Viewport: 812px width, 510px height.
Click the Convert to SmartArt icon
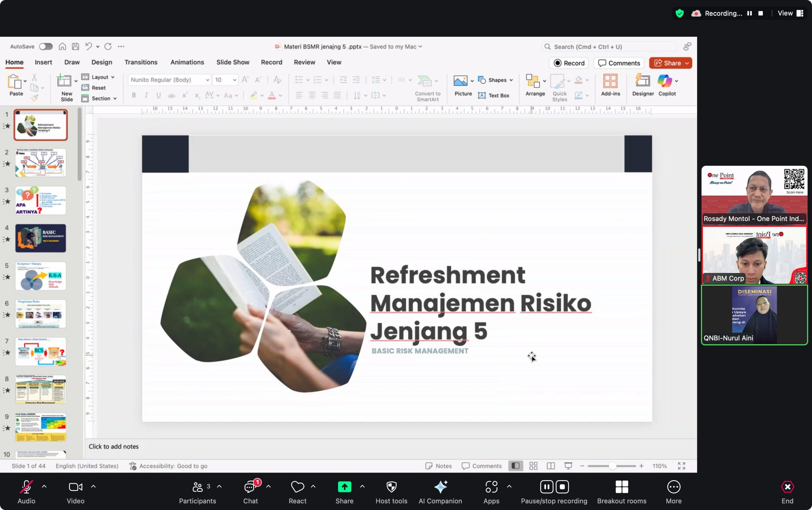(x=424, y=81)
